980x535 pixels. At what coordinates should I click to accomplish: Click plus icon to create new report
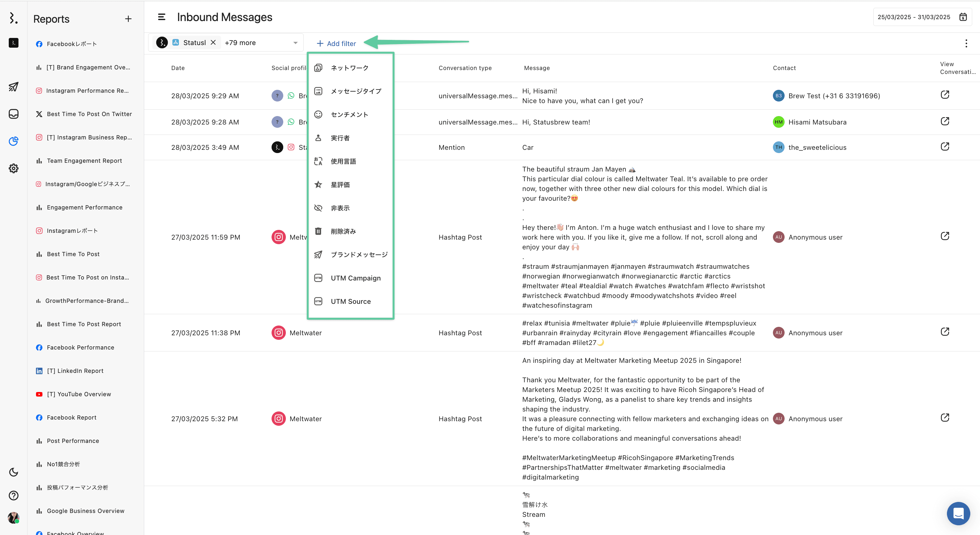(x=128, y=19)
